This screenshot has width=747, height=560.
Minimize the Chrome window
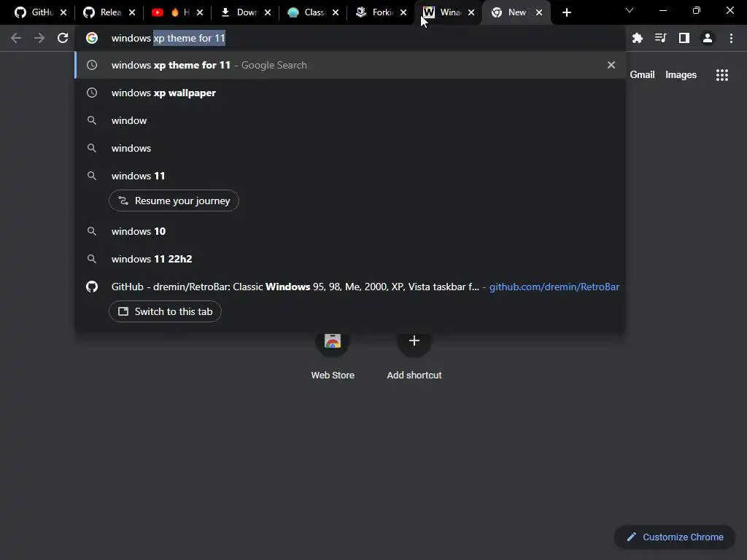pyautogui.click(x=663, y=10)
